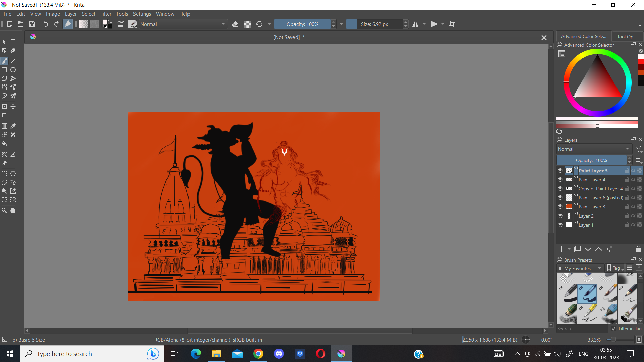Delete the selected layer with trash icon
Image resolution: width=644 pixels, height=362 pixels.
point(638,249)
